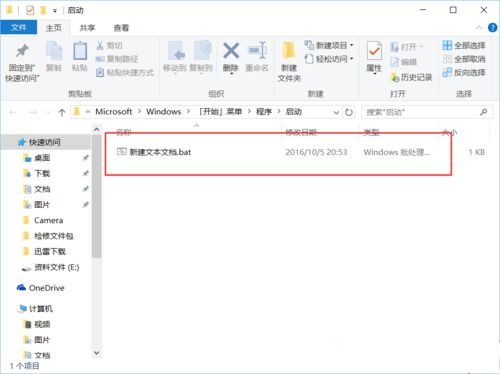Click the Rename (重命名) icon
Image resolution: width=500 pixels, height=374 pixels.
point(257,51)
